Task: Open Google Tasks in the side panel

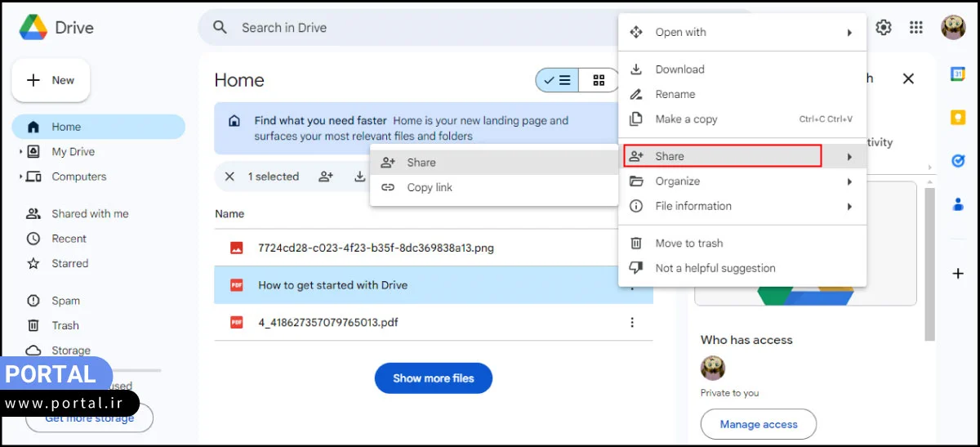Action: 958,161
